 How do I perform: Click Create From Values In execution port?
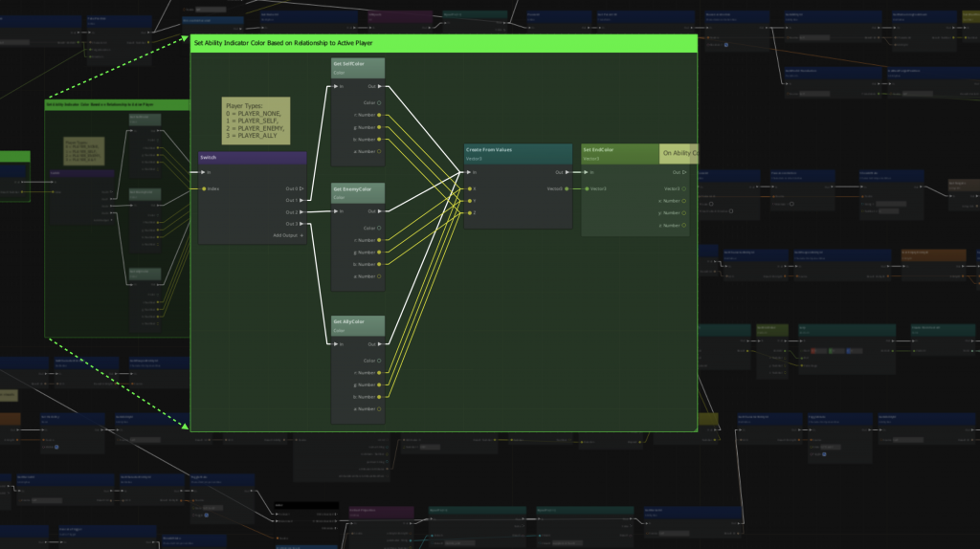[x=468, y=172]
